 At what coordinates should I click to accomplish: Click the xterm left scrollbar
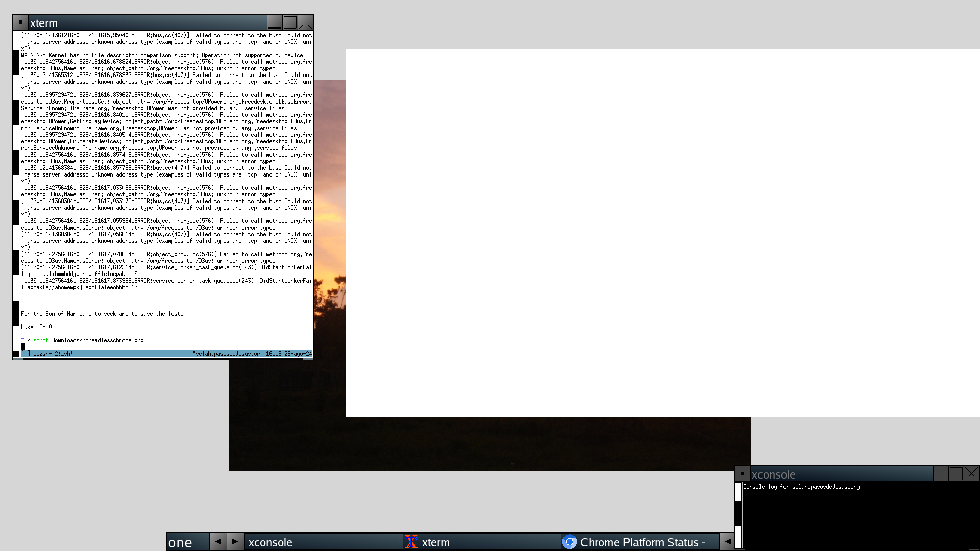point(16,194)
